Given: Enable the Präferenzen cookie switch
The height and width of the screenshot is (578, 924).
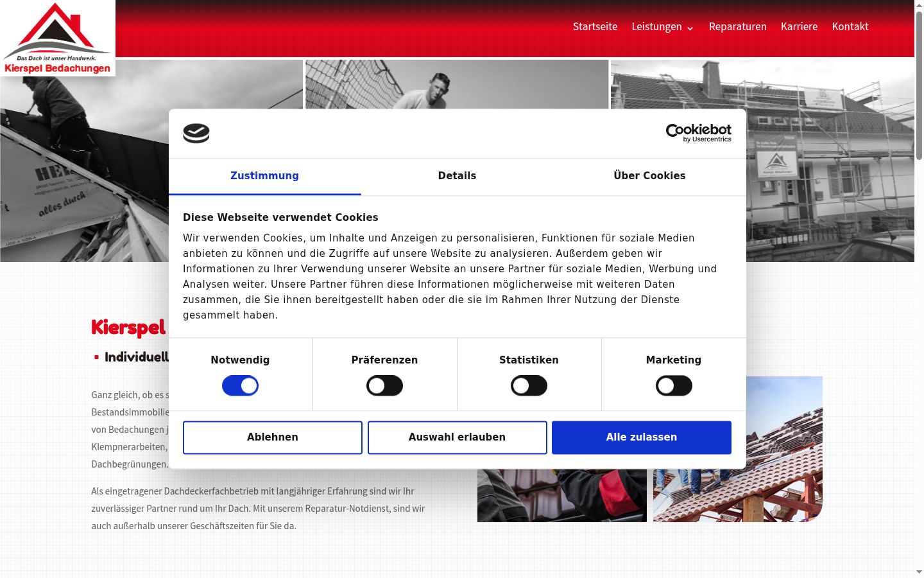Looking at the screenshot, I should tap(384, 386).
